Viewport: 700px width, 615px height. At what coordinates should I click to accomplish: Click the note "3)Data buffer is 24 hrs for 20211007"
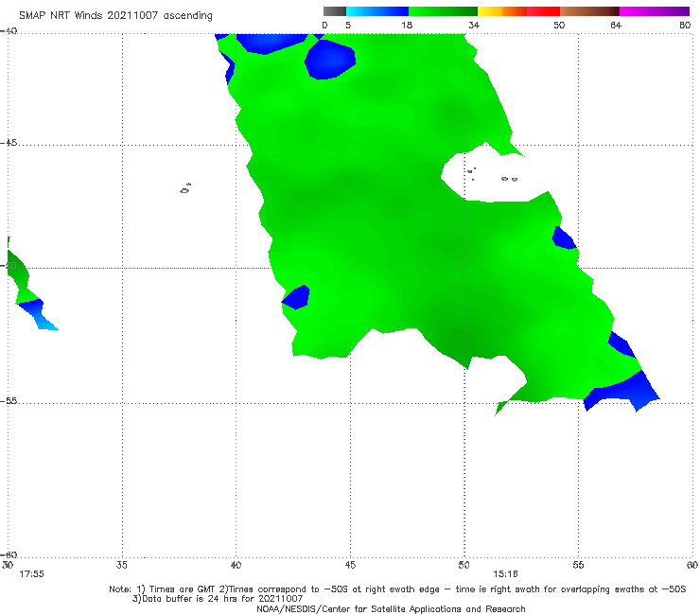(218, 599)
